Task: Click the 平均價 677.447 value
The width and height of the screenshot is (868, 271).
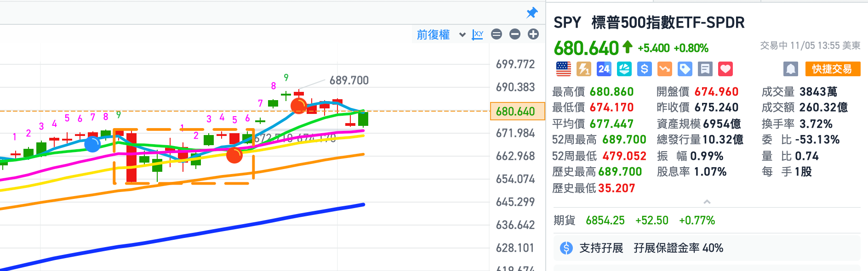Action: pyautogui.click(x=611, y=124)
